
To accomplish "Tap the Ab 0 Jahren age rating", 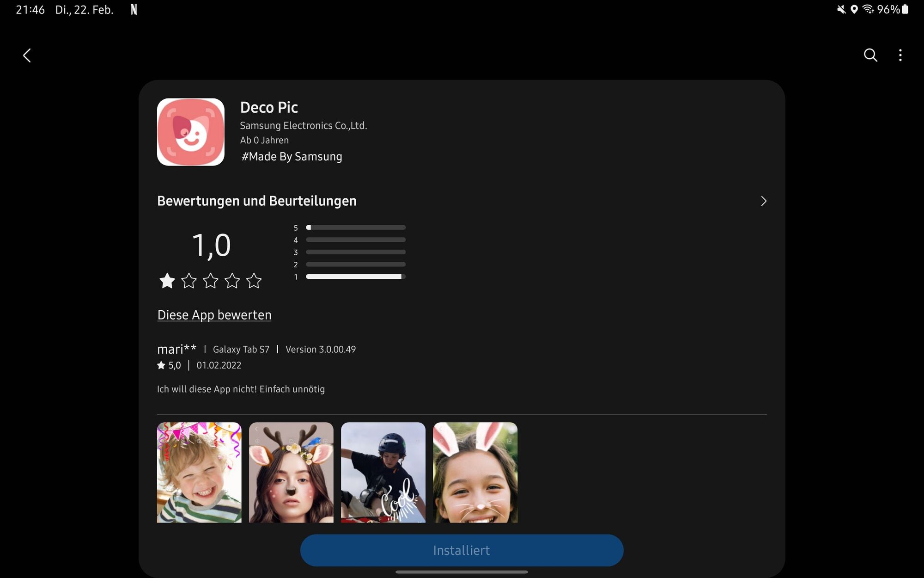I will click(264, 140).
